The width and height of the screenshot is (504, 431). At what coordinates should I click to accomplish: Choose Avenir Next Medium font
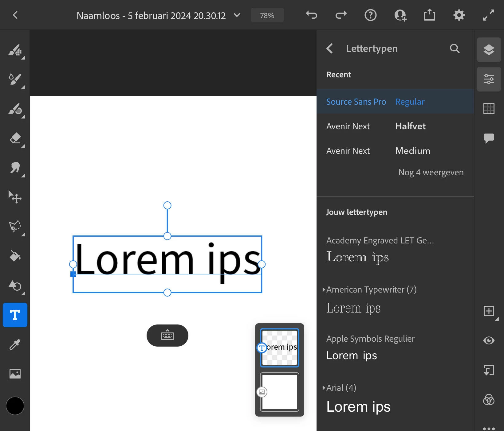click(x=395, y=151)
